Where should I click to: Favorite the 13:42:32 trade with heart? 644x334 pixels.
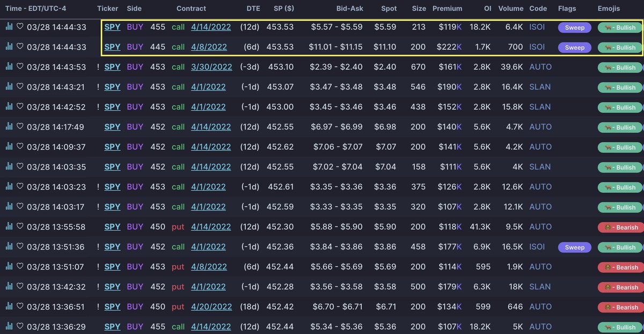pyautogui.click(x=20, y=287)
